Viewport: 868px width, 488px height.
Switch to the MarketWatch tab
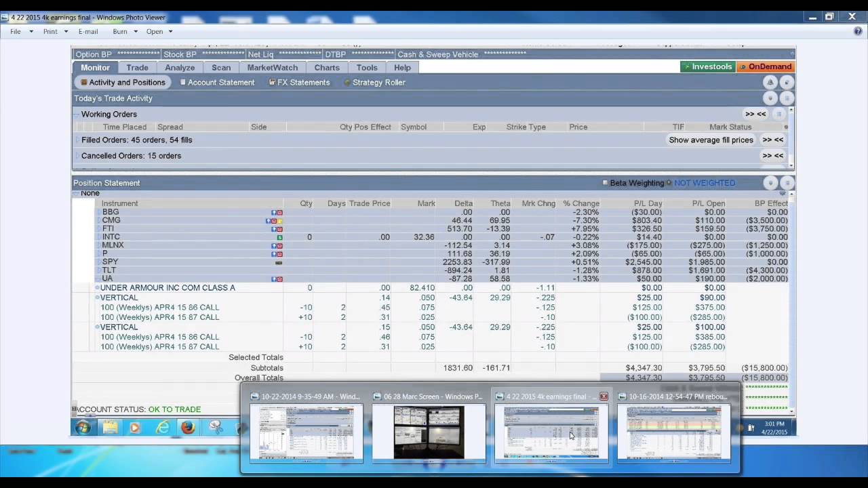click(x=273, y=67)
